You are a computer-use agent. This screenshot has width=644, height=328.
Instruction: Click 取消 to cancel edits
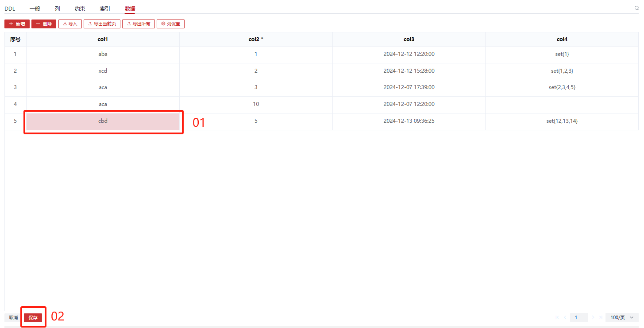coord(13,318)
